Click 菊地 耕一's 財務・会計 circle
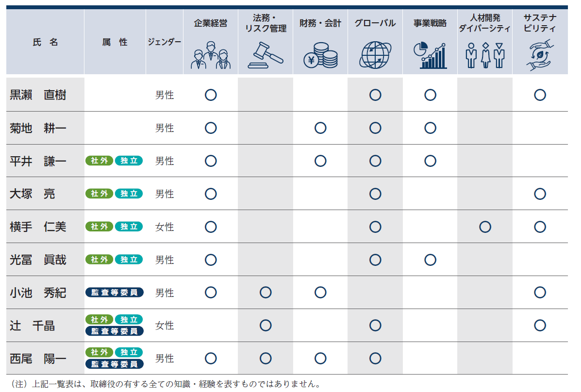 coord(320,128)
